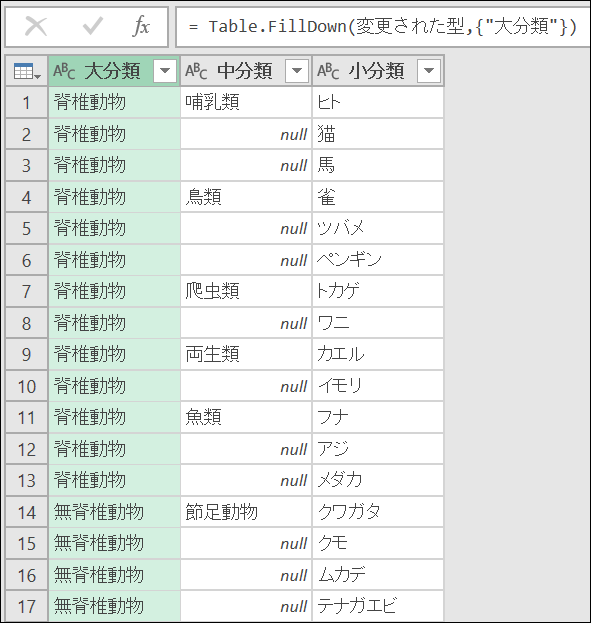Click into the Table.FillDown formula bar
Image resolution: width=591 pixels, height=623 pixels.
tap(383, 27)
